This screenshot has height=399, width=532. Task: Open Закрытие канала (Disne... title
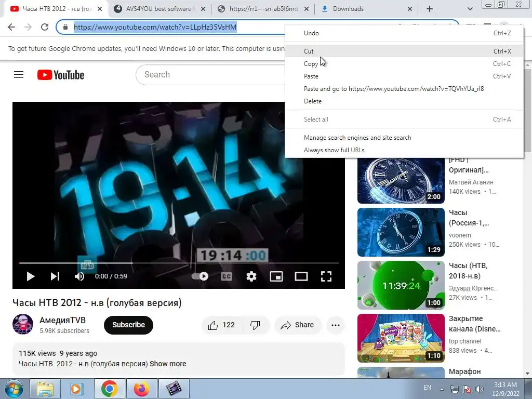coord(474,324)
